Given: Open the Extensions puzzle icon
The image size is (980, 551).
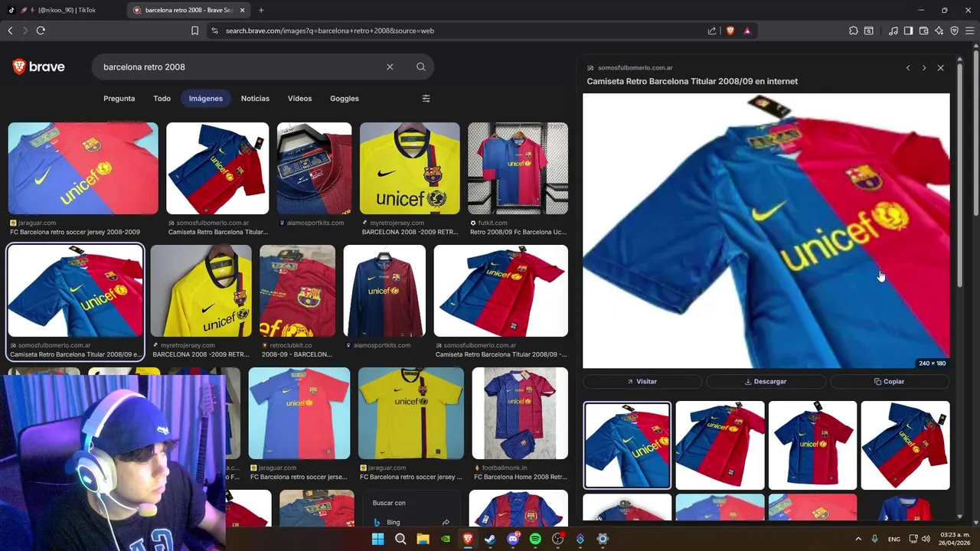Looking at the screenshot, I should pyautogui.click(x=853, y=31).
